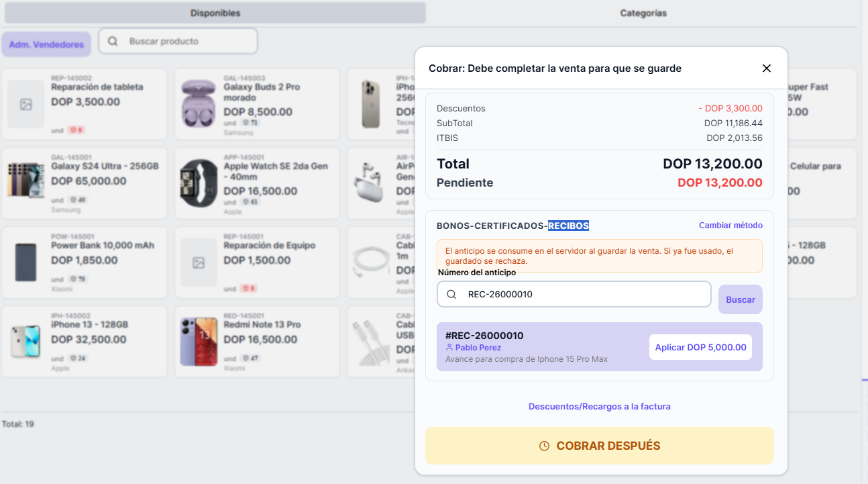Image resolution: width=868 pixels, height=484 pixels.
Task: Select the Power Bank 10,000 mAh image
Action: pos(26,262)
